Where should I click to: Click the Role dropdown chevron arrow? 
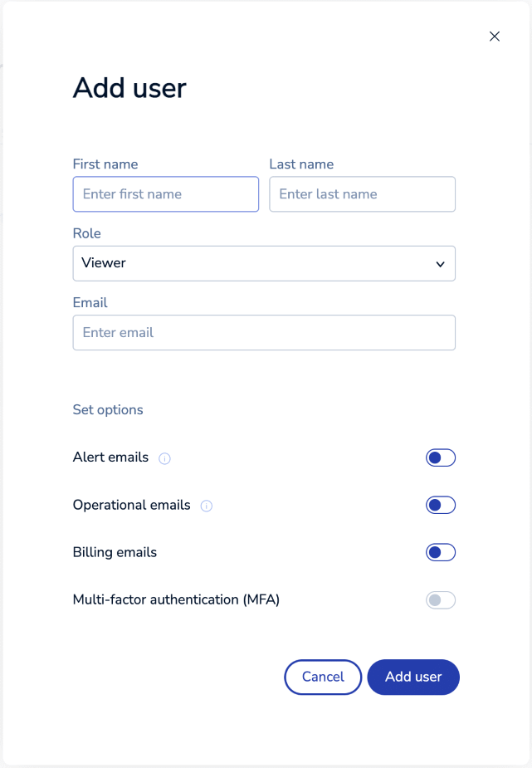440,264
